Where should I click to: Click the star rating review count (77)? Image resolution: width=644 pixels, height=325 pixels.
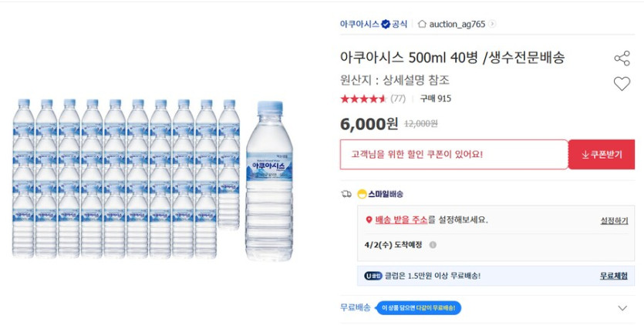398,99
